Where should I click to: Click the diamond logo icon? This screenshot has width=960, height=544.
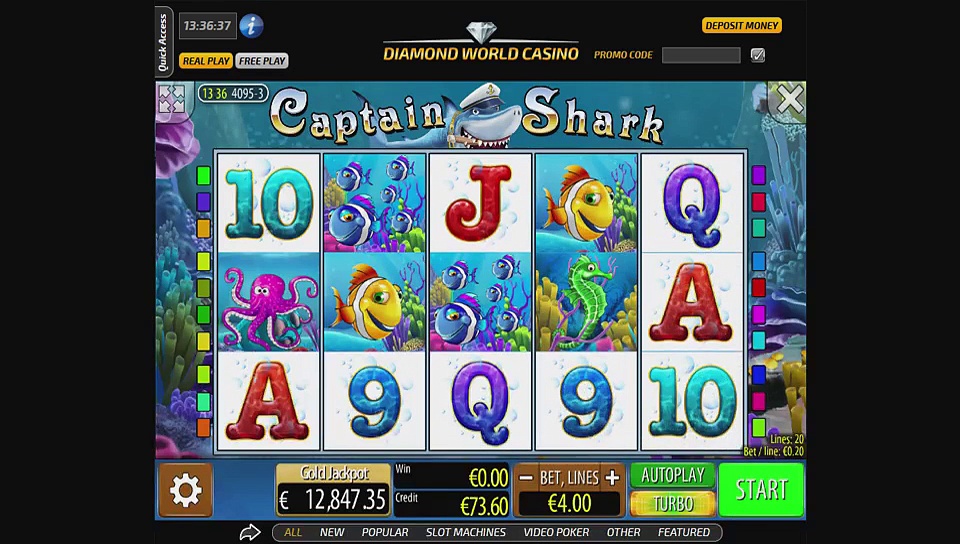click(481, 32)
